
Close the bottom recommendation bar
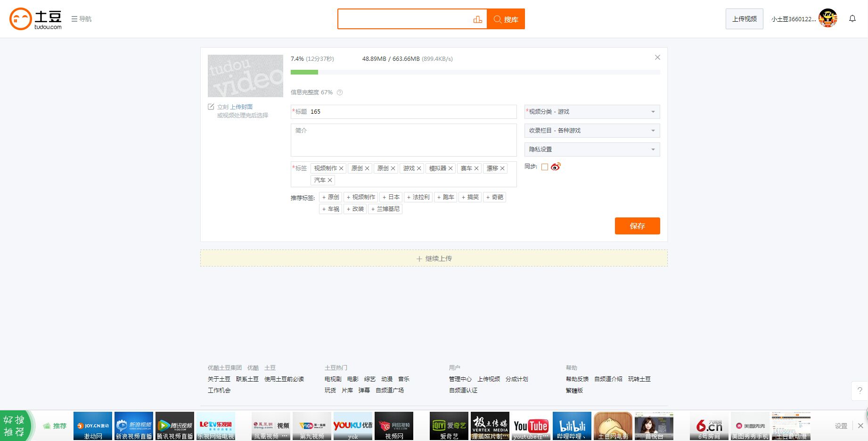coord(860,426)
